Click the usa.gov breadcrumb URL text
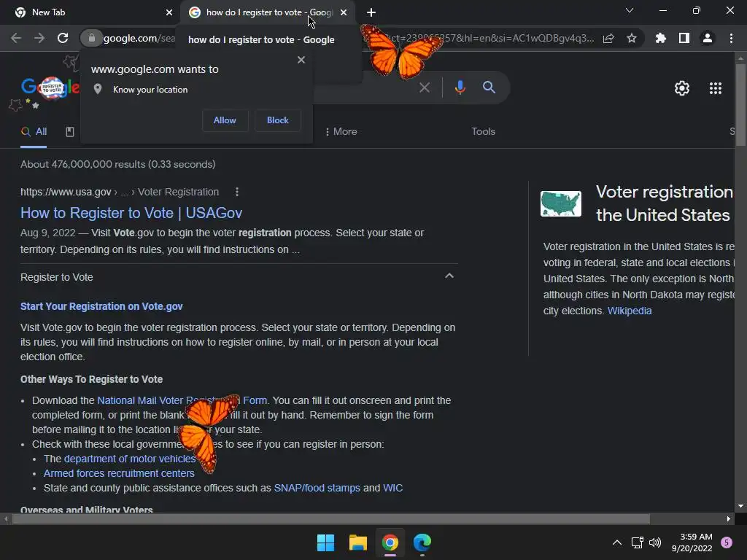The image size is (747, 560). 120,192
